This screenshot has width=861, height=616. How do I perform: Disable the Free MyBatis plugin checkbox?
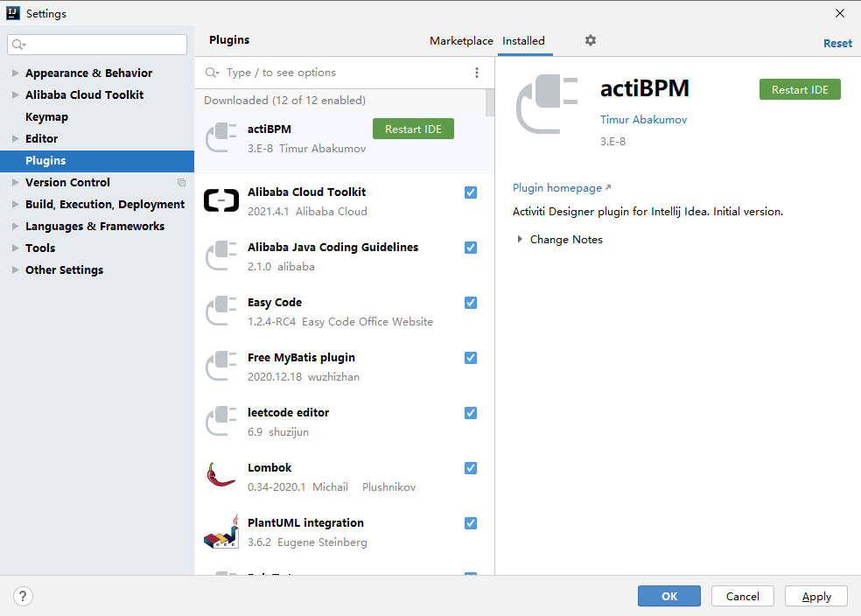click(471, 358)
